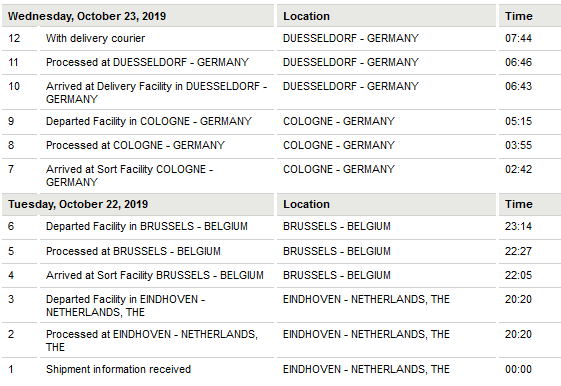This screenshot has width=561, height=386.
Task: Click the 07:44 time cell
Action: point(518,38)
